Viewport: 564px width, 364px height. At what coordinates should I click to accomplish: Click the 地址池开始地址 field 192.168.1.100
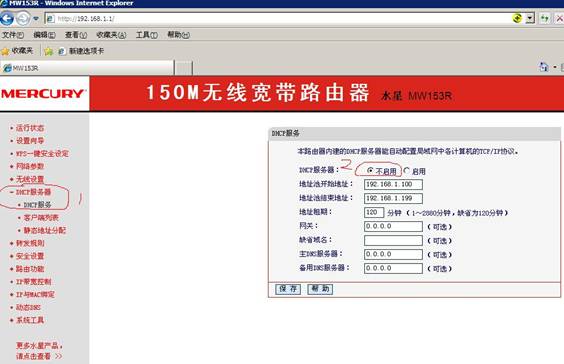[393, 185]
